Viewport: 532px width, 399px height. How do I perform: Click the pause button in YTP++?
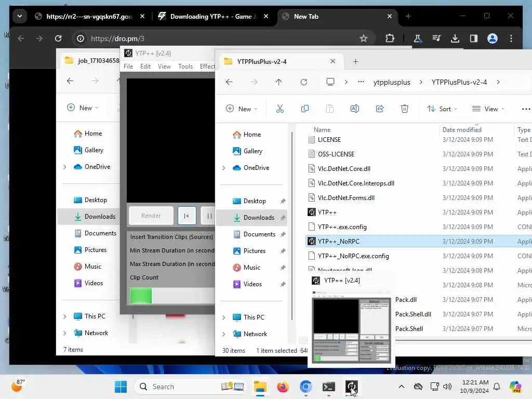point(209,216)
